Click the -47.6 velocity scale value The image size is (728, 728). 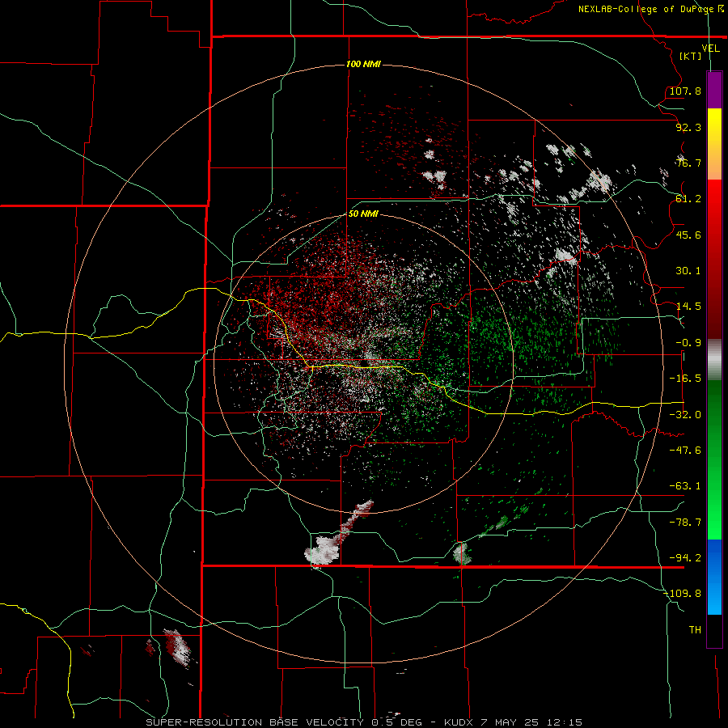pyautogui.click(x=685, y=451)
